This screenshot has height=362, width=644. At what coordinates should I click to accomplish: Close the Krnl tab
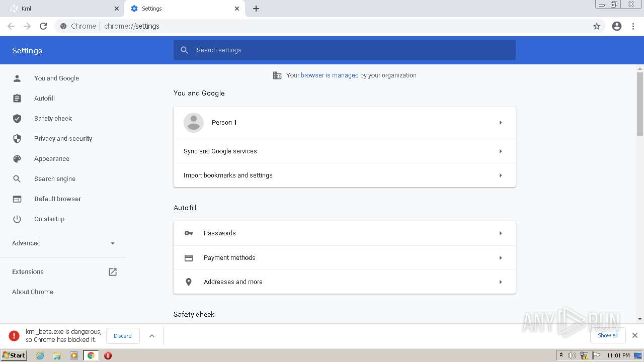click(117, 9)
